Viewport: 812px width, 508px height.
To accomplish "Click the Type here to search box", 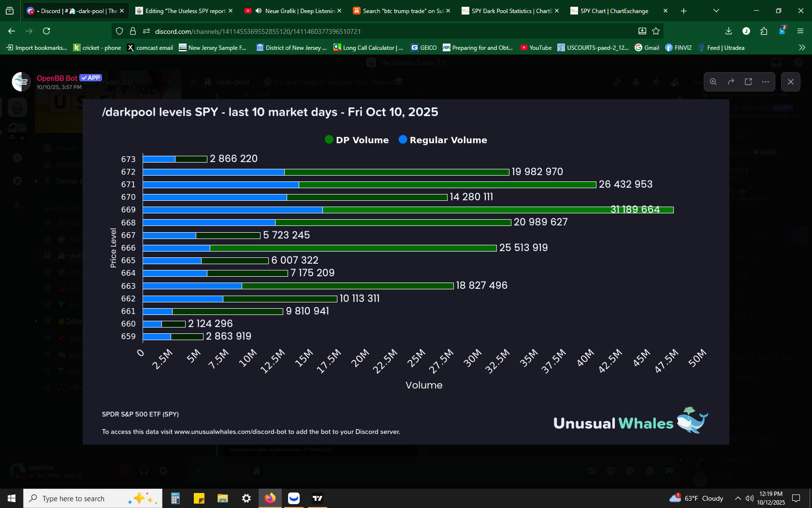I will (93, 498).
